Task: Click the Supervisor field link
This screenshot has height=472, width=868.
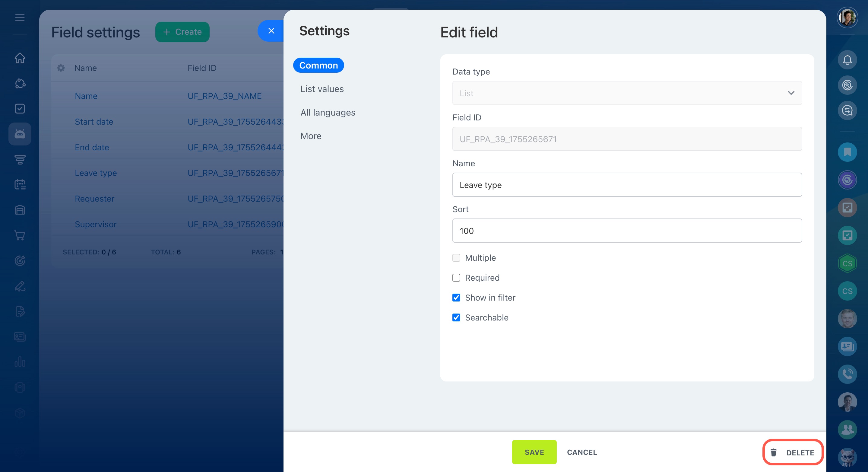Action: point(96,225)
